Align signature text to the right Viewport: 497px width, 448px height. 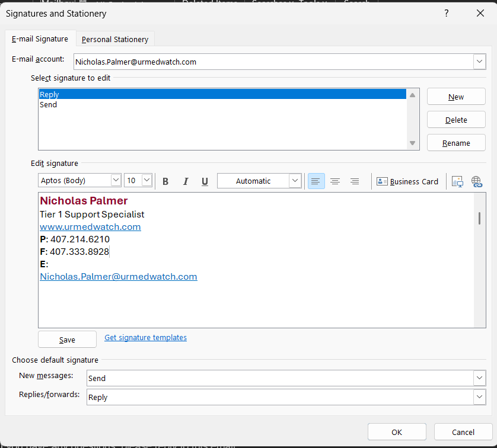pyautogui.click(x=354, y=181)
